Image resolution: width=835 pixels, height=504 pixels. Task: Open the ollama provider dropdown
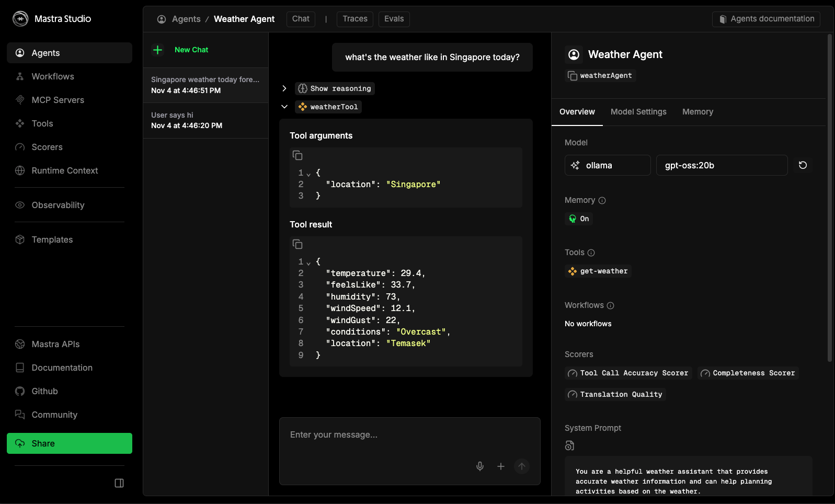[x=608, y=165]
